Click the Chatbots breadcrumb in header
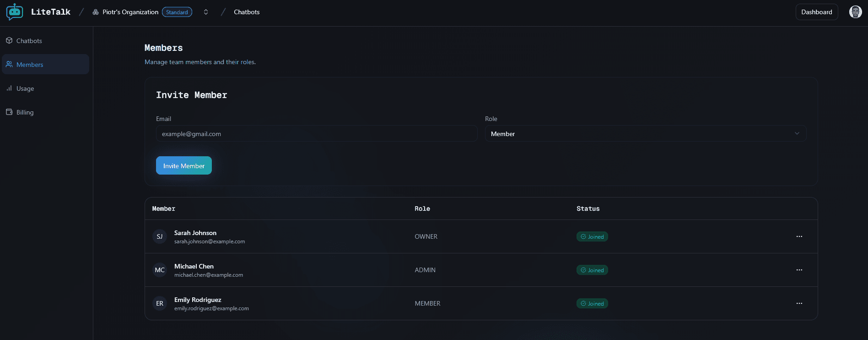The image size is (868, 340). (246, 12)
